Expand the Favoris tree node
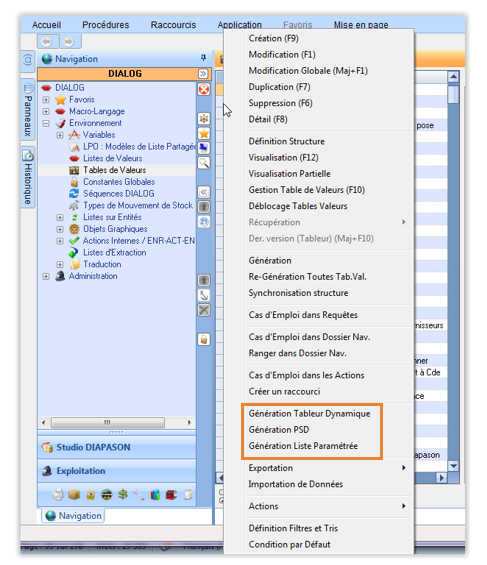The image size is (487, 565). pos(46,99)
